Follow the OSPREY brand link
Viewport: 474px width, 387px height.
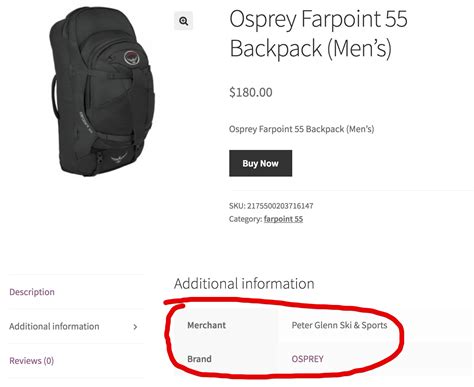coord(307,359)
